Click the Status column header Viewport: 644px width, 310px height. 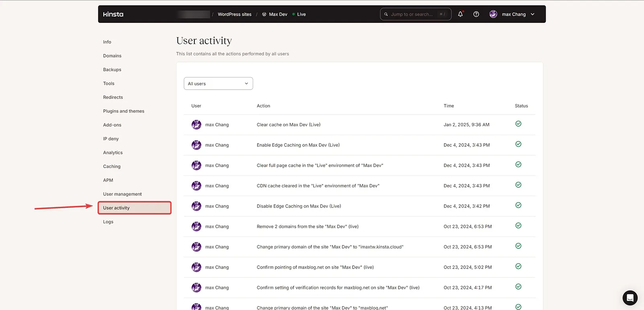point(521,106)
